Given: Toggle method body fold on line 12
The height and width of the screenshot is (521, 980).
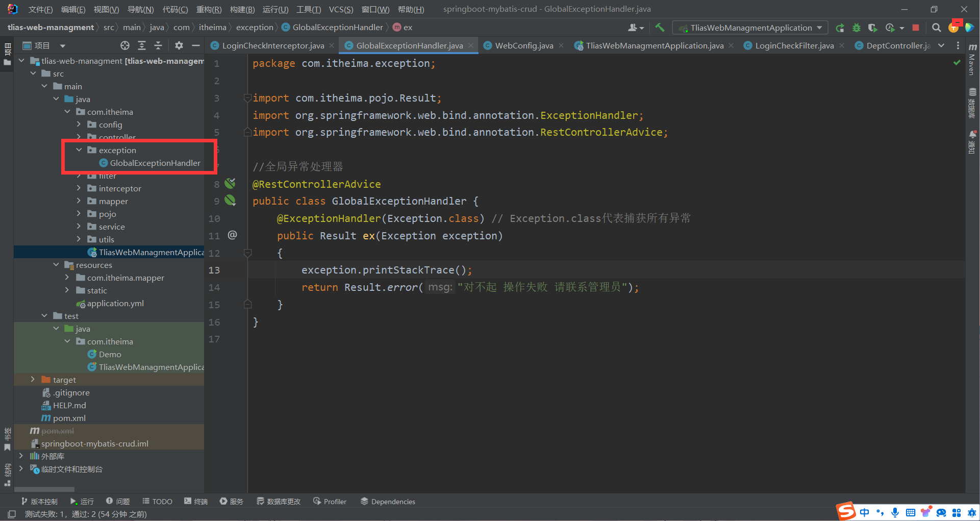Looking at the screenshot, I should point(247,253).
